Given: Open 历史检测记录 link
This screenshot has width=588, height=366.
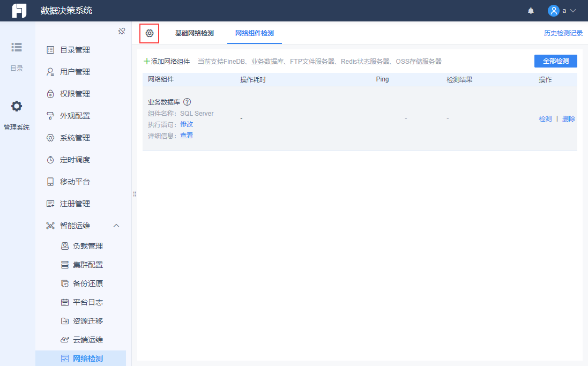Looking at the screenshot, I should [x=563, y=33].
